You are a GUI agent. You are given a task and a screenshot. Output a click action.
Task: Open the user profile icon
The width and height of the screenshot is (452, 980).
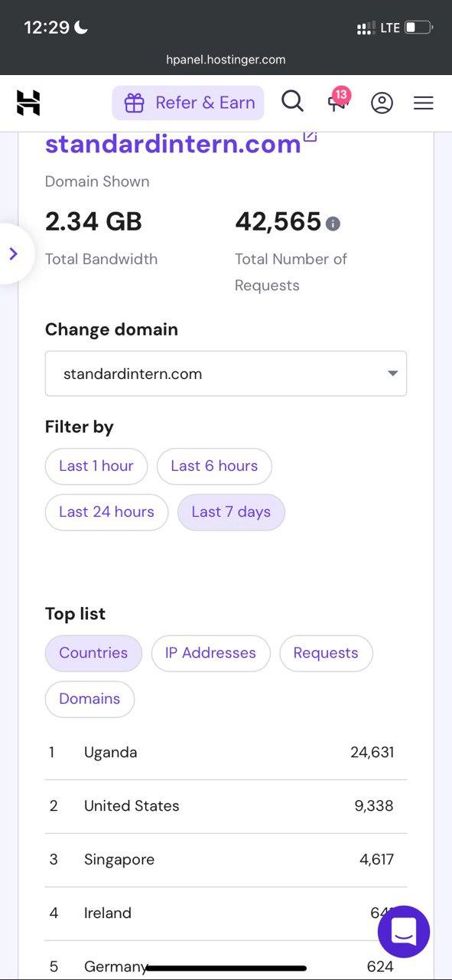click(x=382, y=103)
